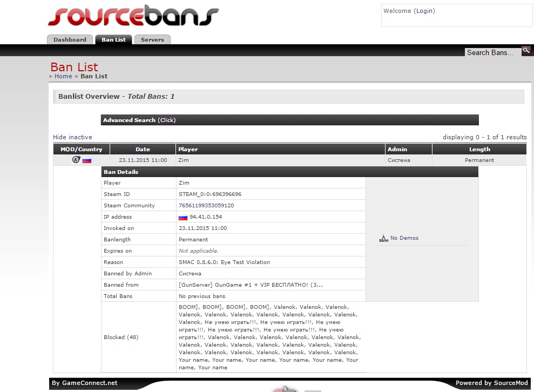534x392 pixels.
Task: Open Steam Community ID 76561199353059120
Action: (x=206, y=205)
